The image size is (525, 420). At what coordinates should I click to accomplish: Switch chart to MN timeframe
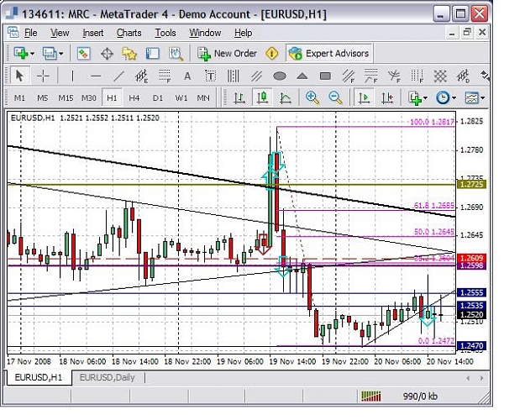pyautogui.click(x=203, y=98)
